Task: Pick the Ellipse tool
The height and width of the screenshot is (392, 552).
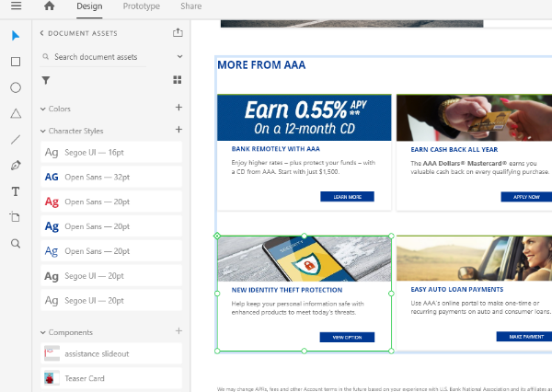Action: 16,87
